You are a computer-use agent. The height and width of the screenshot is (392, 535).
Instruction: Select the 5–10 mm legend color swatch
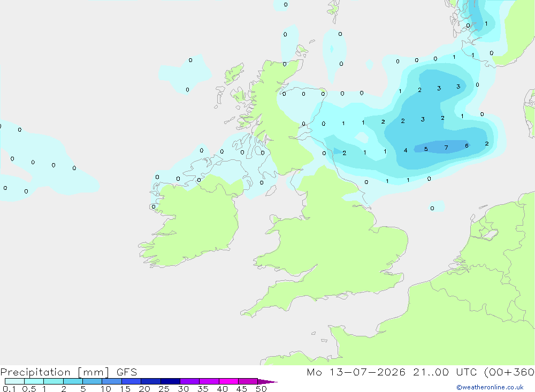pyautogui.click(x=92, y=381)
